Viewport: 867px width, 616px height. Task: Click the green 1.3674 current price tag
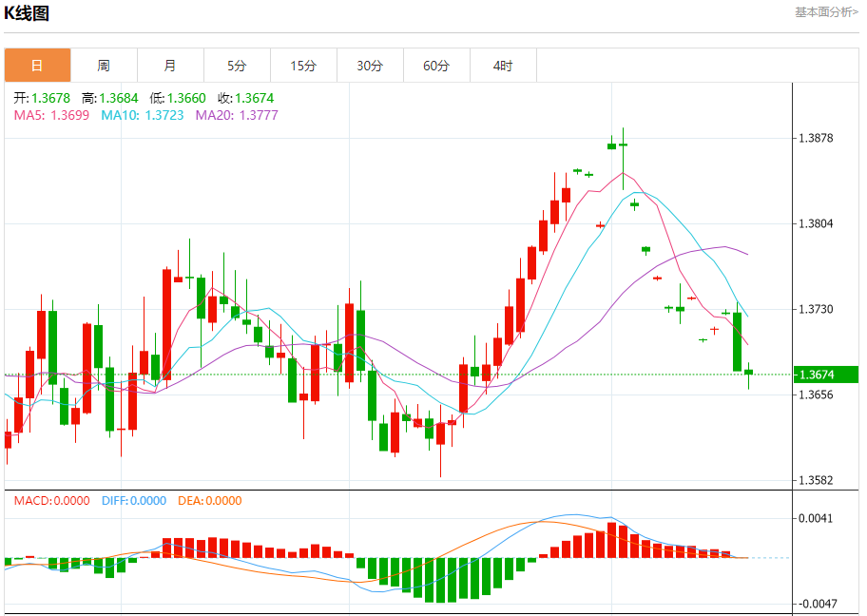coord(825,375)
